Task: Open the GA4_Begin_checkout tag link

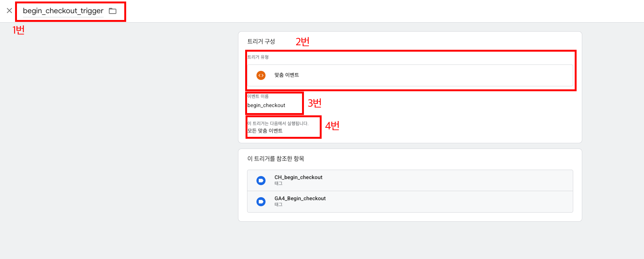Action: [300, 198]
